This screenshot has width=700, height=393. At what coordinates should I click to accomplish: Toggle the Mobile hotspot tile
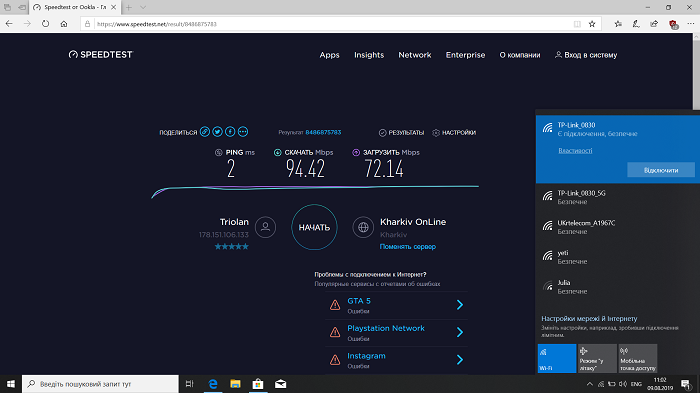[638, 358]
